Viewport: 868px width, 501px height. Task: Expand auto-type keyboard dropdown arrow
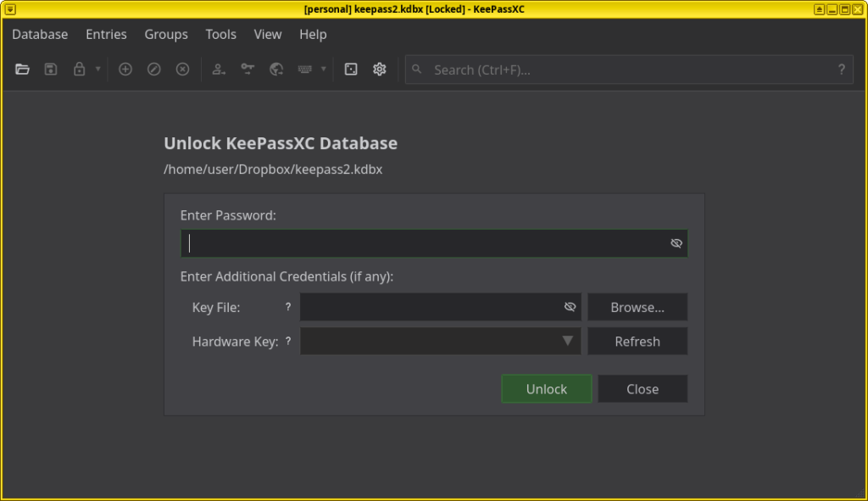pos(324,70)
